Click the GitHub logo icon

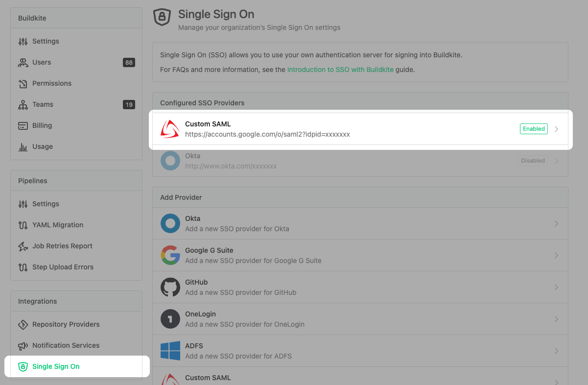point(169,287)
